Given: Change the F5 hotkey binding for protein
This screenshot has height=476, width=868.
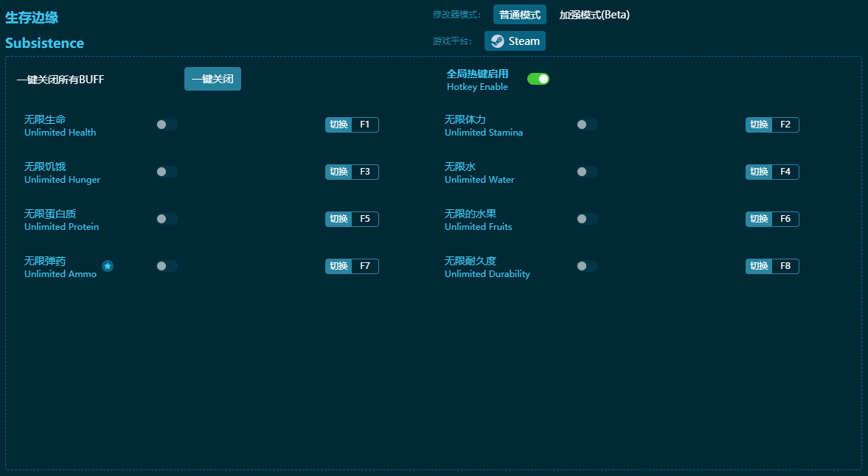Looking at the screenshot, I should click(x=352, y=219).
